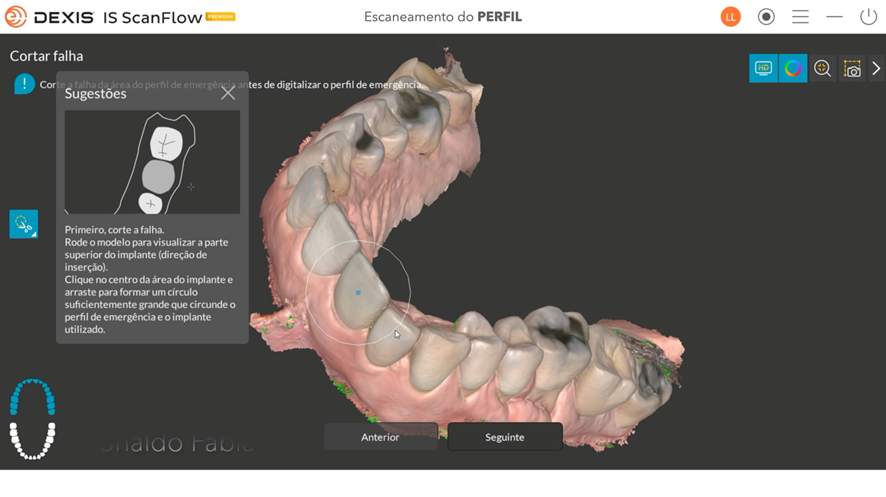Screen dimensions: 886x497
Task: Click the Anterior button
Action: pos(380,437)
